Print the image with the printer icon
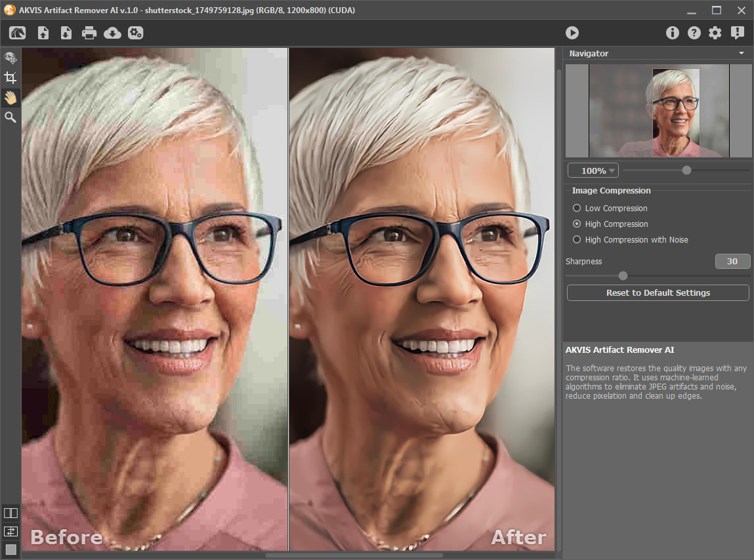The height and width of the screenshot is (560, 754). coord(89,33)
